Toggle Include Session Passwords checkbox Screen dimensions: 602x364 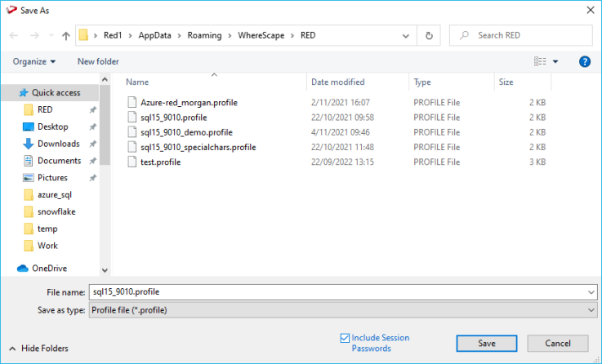tap(346, 338)
